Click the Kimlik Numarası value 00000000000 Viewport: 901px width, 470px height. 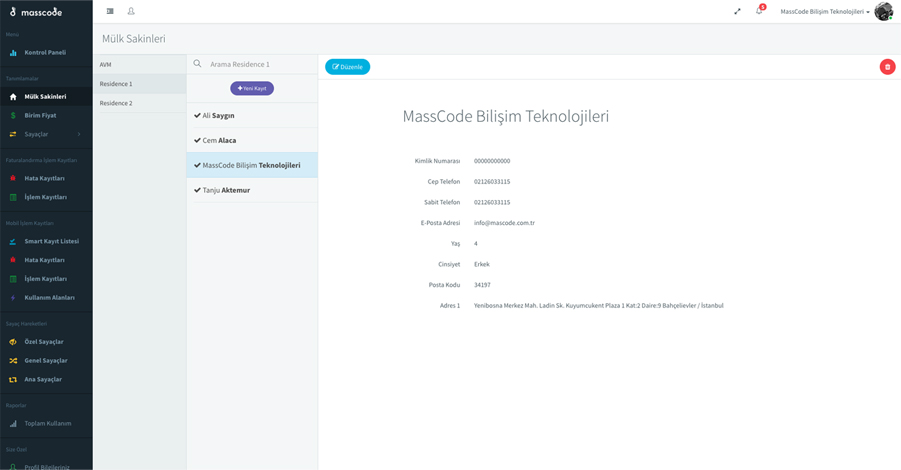pos(492,161)
